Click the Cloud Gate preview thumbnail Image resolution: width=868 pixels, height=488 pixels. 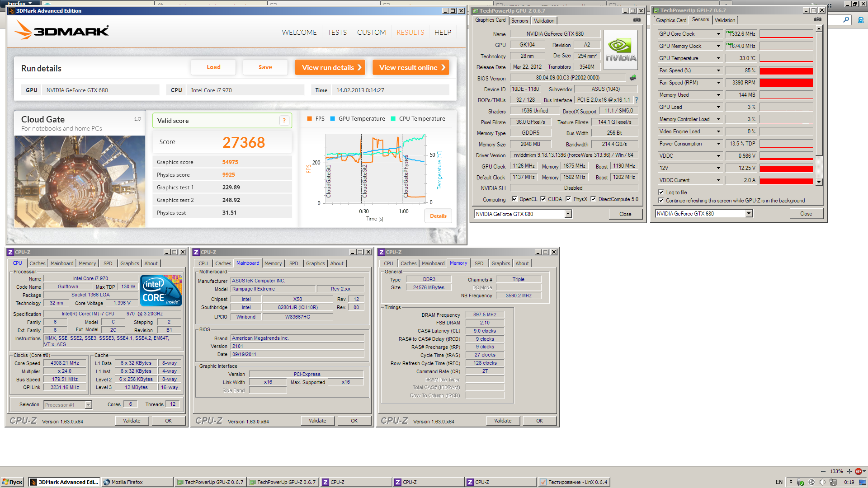(x=80, y=181)
